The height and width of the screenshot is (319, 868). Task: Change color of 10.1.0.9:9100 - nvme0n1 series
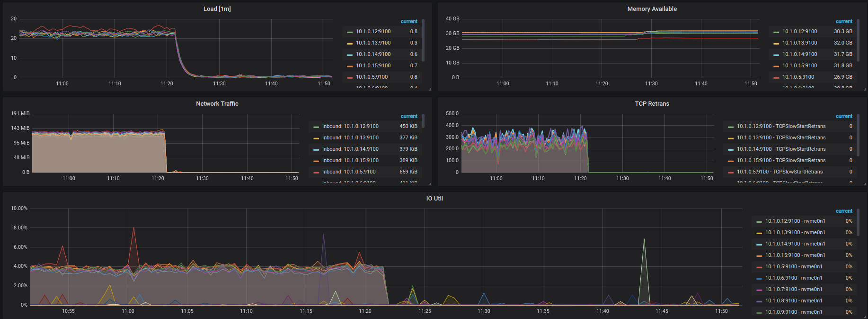(759, 312)
